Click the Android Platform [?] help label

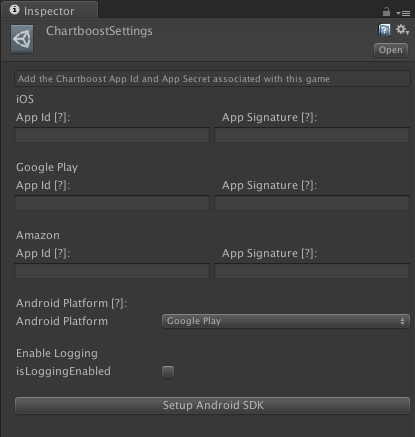(x=71, y=303)
